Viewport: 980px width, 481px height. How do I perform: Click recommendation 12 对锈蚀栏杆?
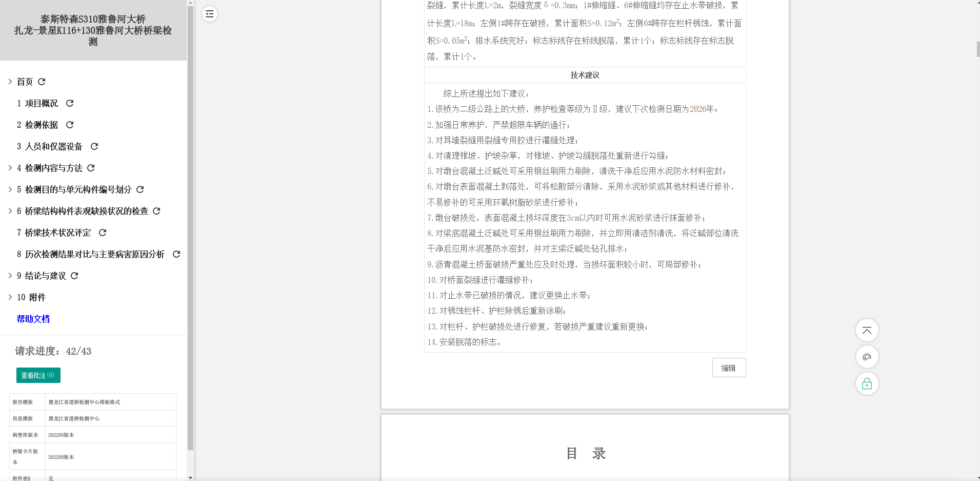[496, 311]
